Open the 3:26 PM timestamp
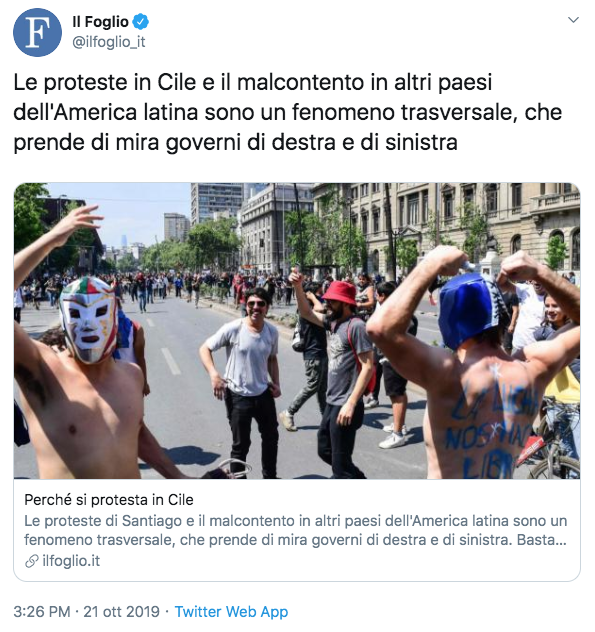 pos(42,611)
